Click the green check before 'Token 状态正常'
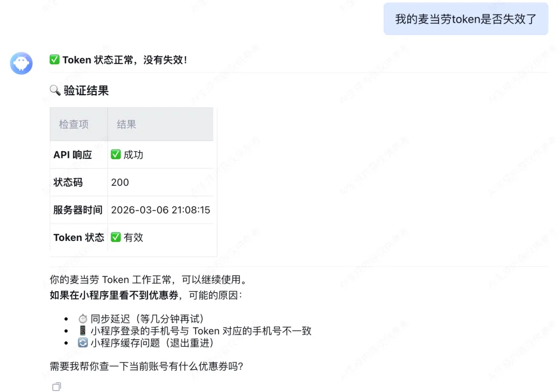The height and width of the screenshot is (392, 559). (54, 59)
